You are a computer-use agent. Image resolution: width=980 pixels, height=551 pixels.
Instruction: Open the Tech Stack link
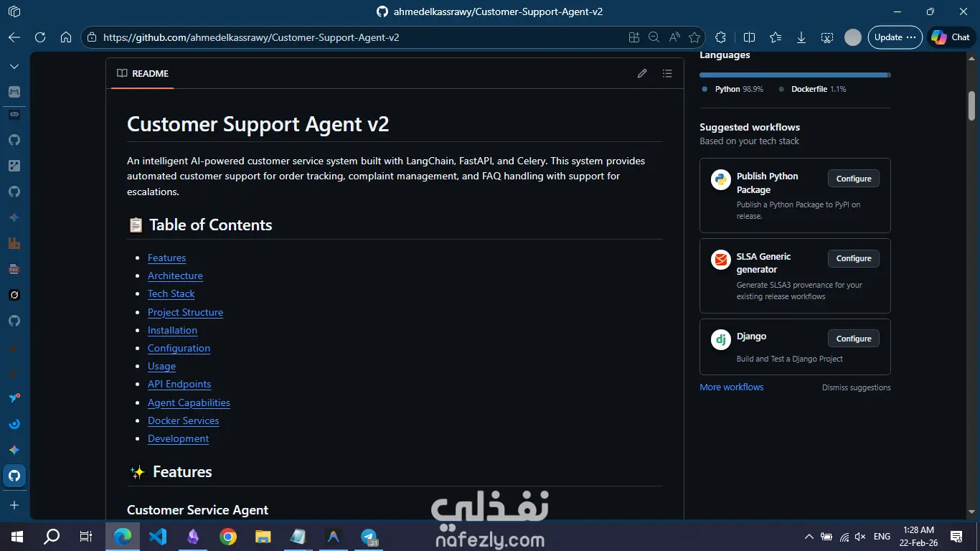tap(171, 293)
